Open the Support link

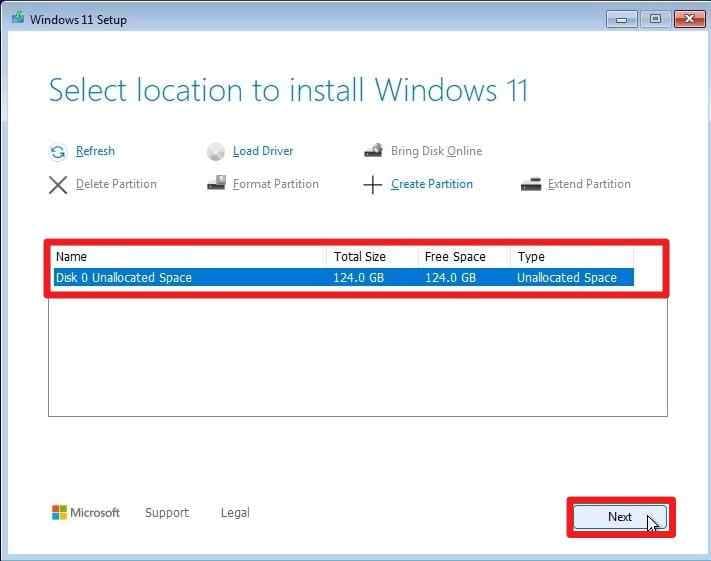(x=167, y=513)
